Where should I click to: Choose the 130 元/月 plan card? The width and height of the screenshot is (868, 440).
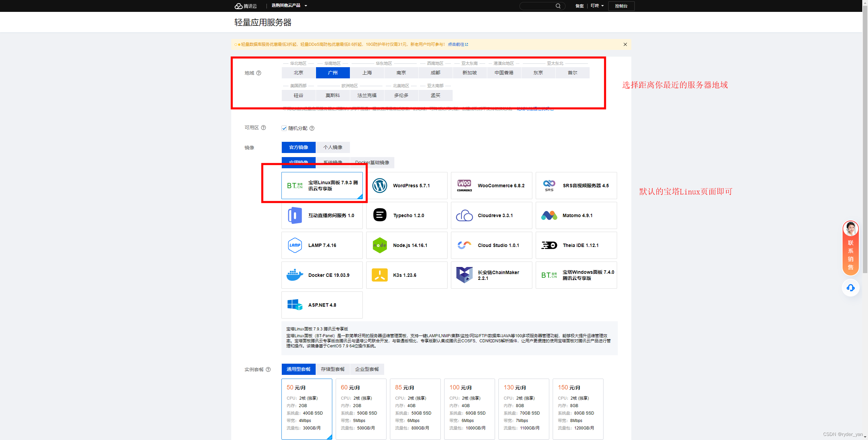524,409
